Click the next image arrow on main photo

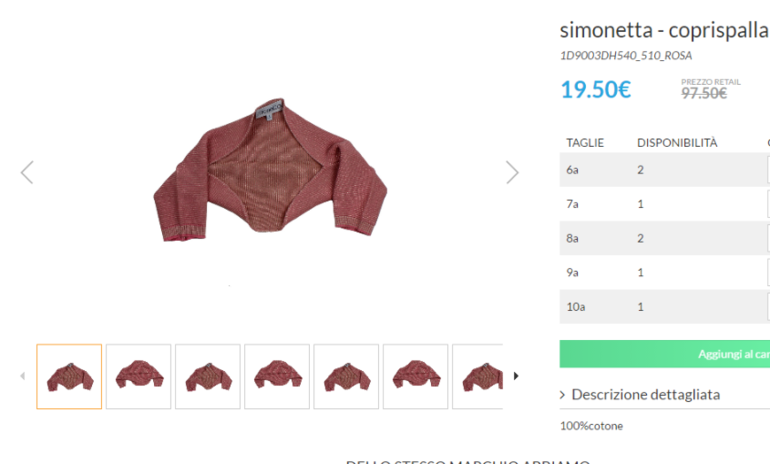click(512, 172)
